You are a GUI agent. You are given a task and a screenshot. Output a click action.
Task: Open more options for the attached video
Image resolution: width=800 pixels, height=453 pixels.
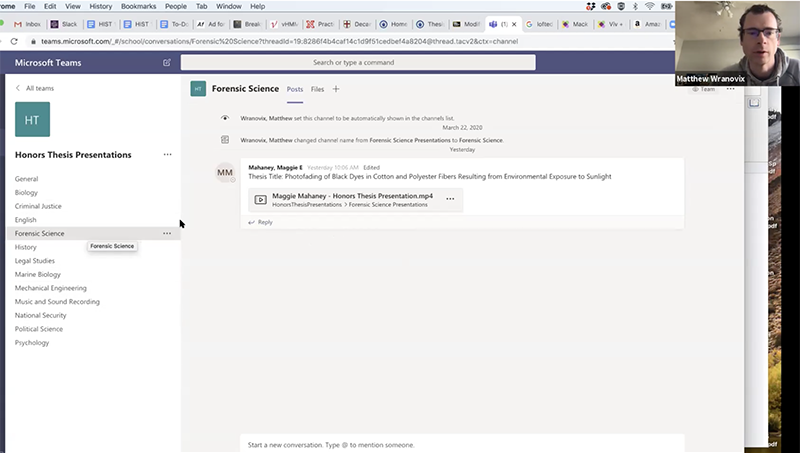click(450, 199)
